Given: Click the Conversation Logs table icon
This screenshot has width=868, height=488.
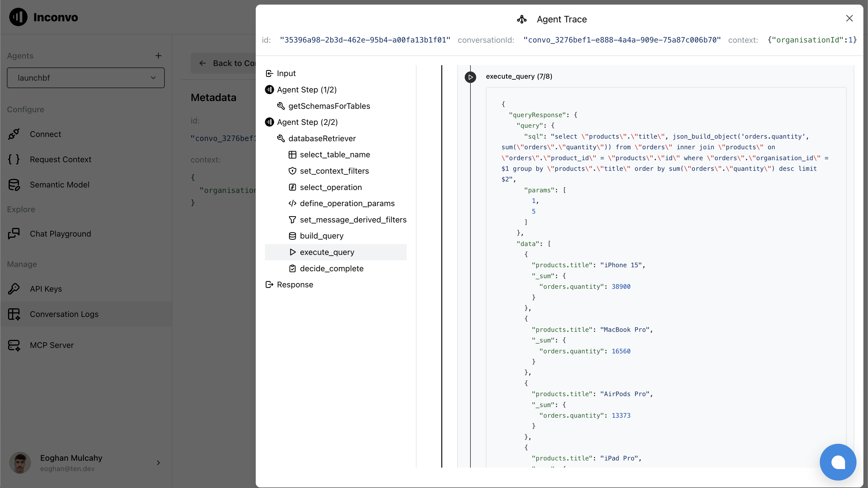Looking at the screenshot, I should (14, 314).
